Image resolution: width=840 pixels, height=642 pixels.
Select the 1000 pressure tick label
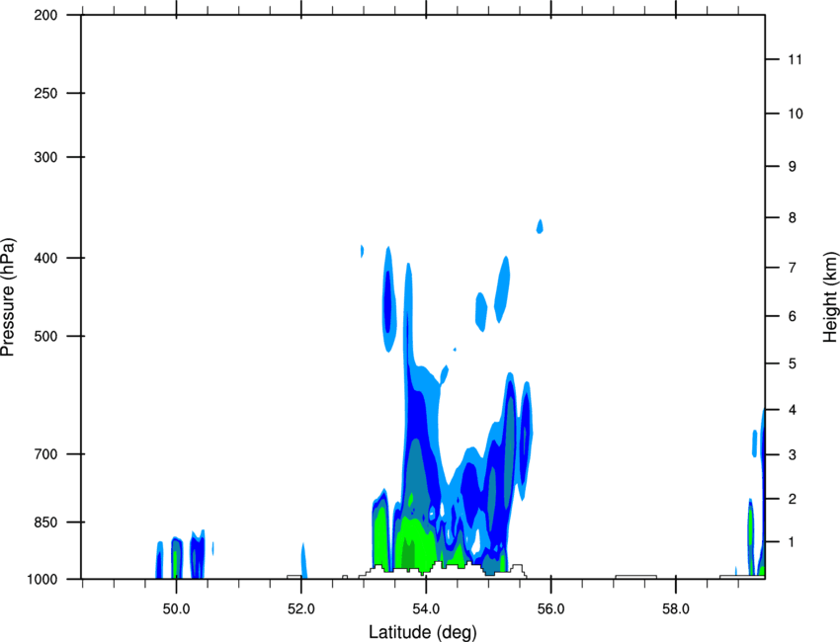point(42,580)
